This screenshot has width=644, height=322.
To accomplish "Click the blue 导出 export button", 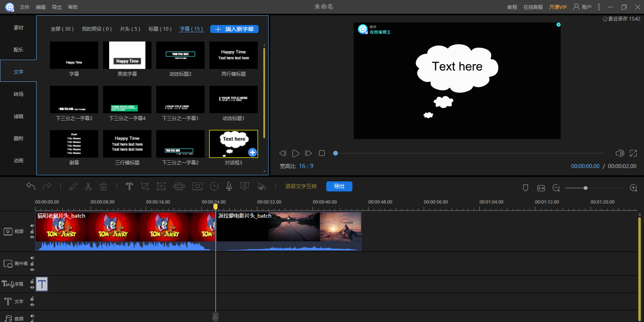I will point(339,186).
